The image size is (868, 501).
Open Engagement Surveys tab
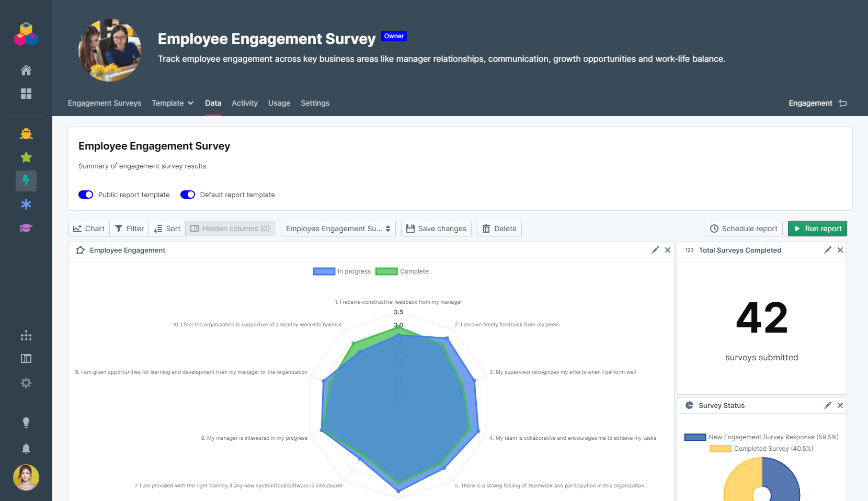pyautogui.click(x=105, y=103)
